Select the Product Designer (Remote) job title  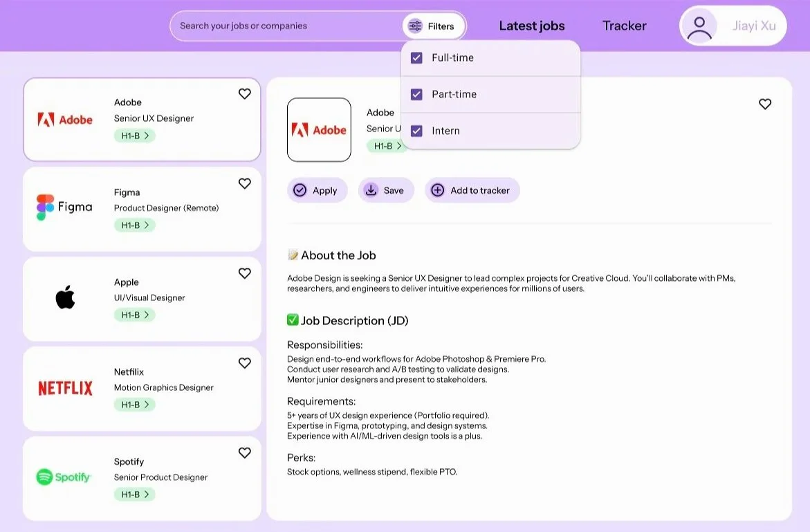coord(166,208)
